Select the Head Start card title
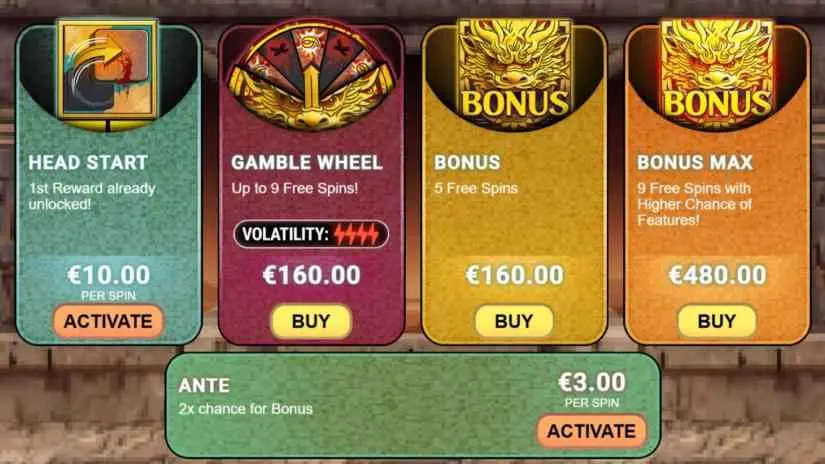825x464 pixels. point(88,163)
